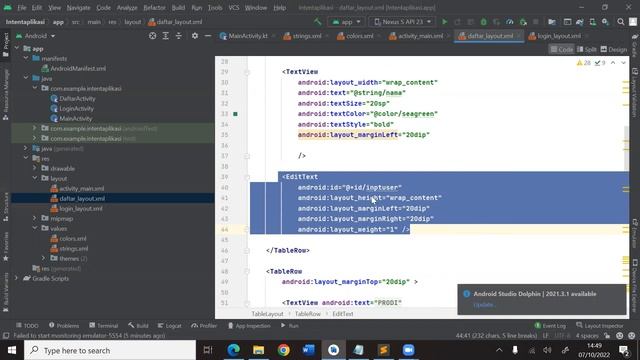
Task: Click the Attach Debugger to Android Process icon
Action: pos(523,22)
